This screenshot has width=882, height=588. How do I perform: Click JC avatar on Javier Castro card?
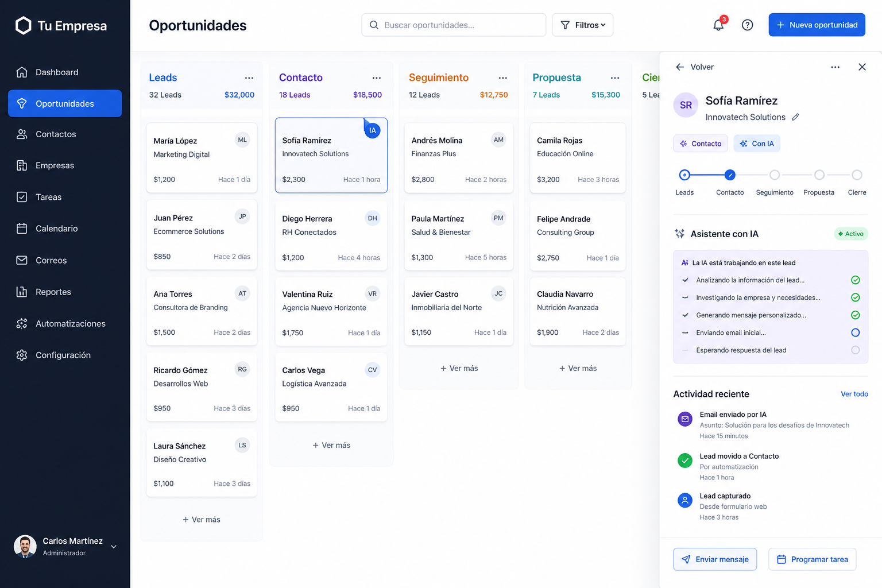coord(498,293)
